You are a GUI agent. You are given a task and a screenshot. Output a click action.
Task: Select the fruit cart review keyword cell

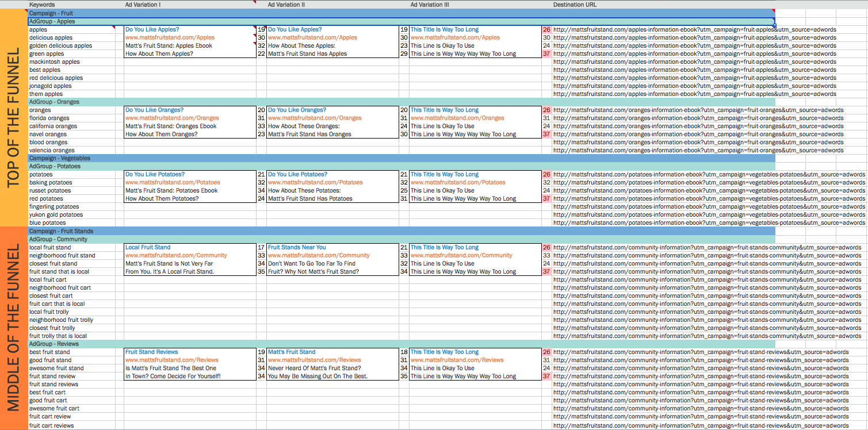71,416
